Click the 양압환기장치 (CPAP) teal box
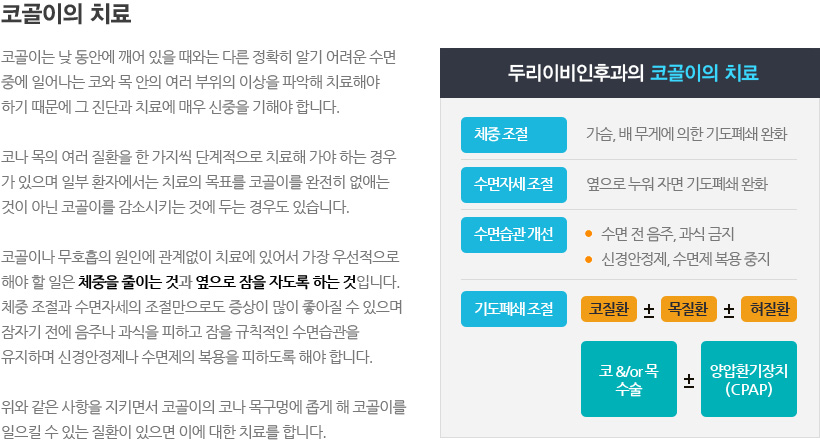Viewport: 820px width, 440px height. (x=749, y=380)
